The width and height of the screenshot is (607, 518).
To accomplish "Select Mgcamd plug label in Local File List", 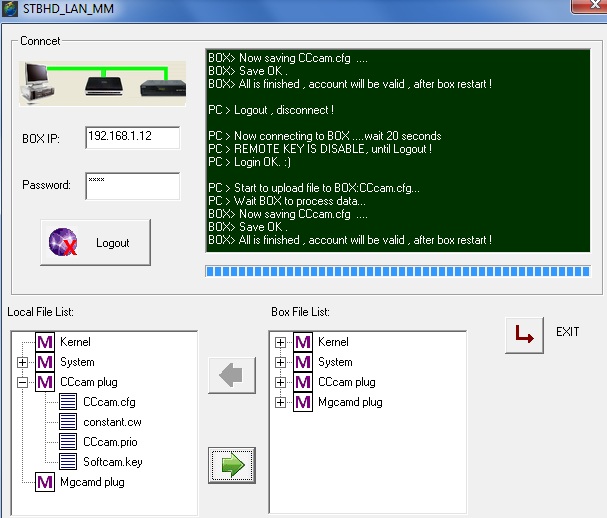I will (x=93, y=482).
